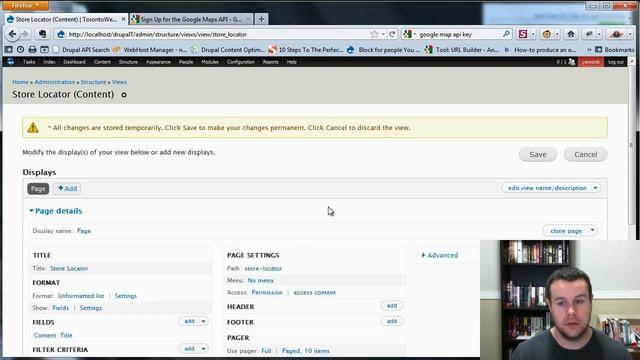
Task: Collapse the Page details section
Action: [56, 211]
